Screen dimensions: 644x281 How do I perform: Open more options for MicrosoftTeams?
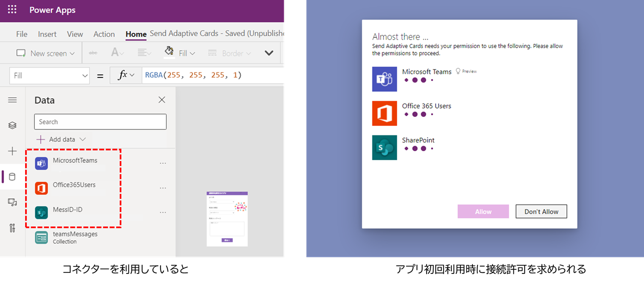coord(163,164)
